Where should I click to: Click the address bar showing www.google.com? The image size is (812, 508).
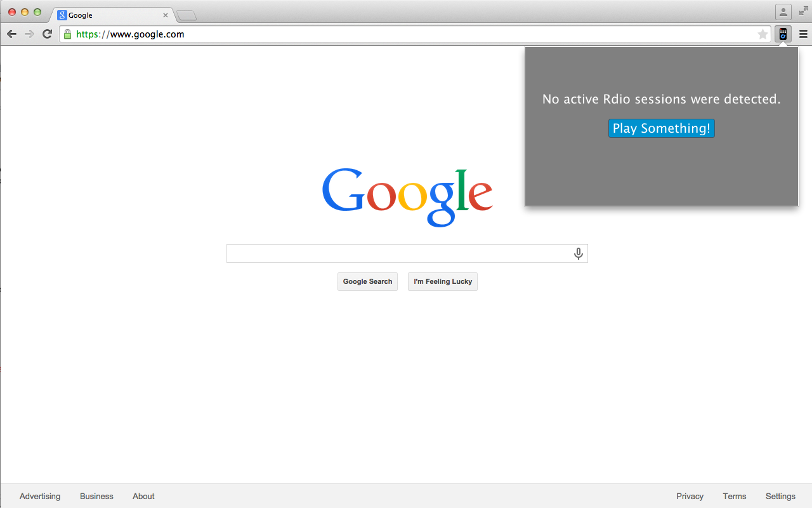pyautogui.click(x=415, y=34)
